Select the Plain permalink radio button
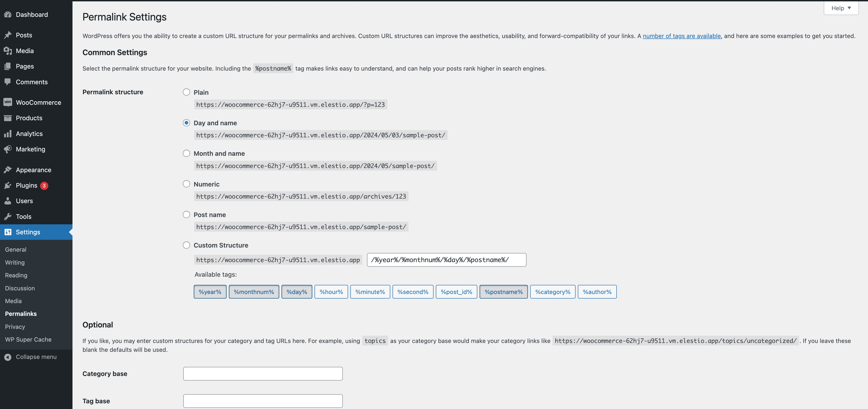 pos(186,92)
